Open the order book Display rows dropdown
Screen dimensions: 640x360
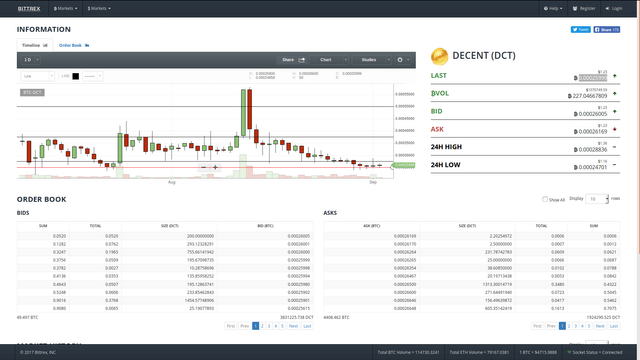click(x=597, y=199)
